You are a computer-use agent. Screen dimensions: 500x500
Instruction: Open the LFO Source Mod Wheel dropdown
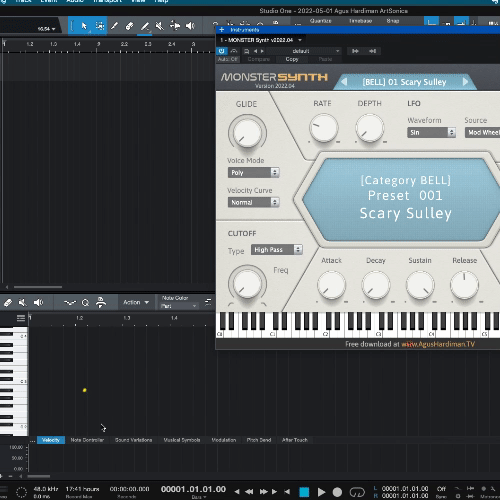[x=482, y=132]
